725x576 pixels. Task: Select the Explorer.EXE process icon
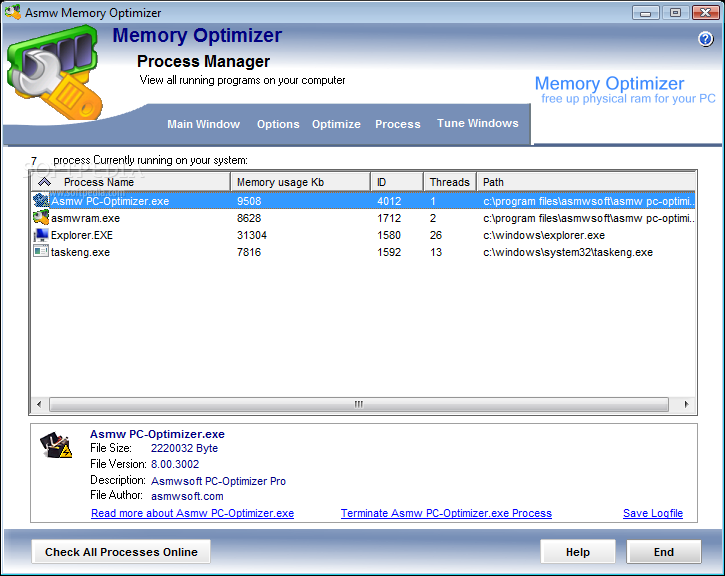pyautogui.click(x=41, y=235)
